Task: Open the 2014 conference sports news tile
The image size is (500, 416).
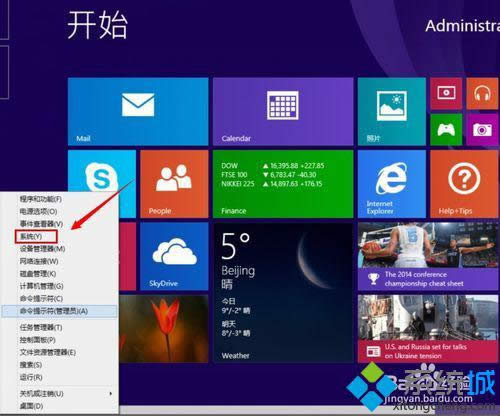Action: click(x=428, y=256)
